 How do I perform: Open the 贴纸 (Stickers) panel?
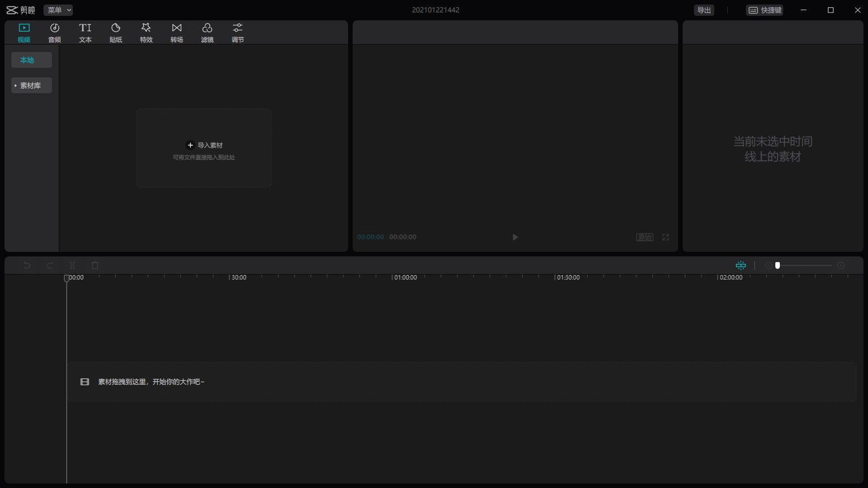(116, 33)
